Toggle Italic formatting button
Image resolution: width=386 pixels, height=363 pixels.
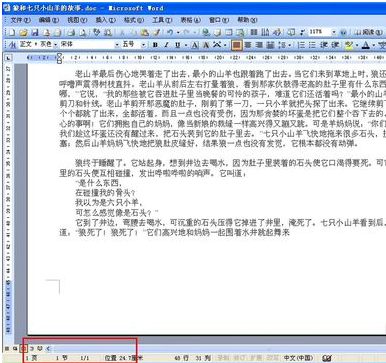click(166, 45)
